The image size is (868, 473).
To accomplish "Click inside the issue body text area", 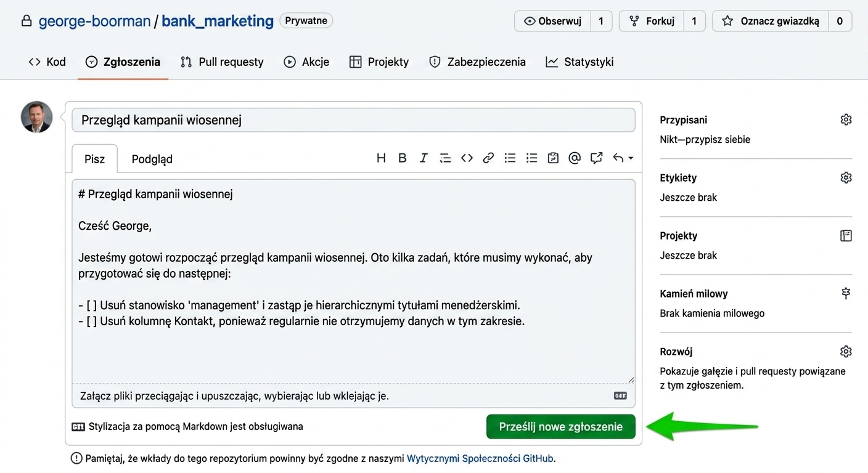I will pyautogui.click(x=353, y=281).
